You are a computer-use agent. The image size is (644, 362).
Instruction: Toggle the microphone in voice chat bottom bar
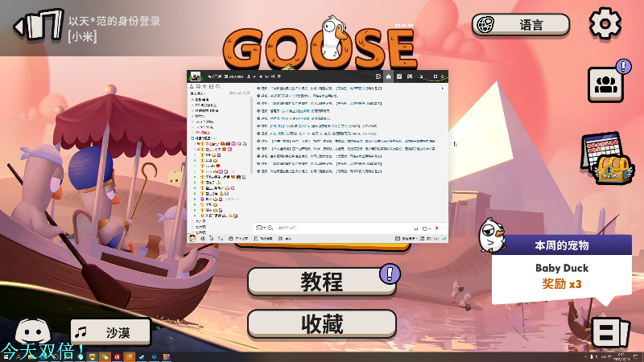tap(212, 238)
